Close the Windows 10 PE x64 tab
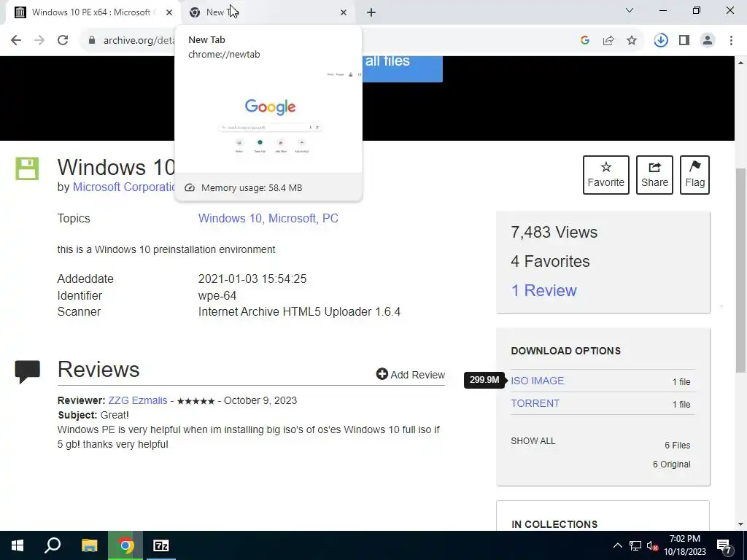The height and width of the screenshot is (560, 747). 169,12
